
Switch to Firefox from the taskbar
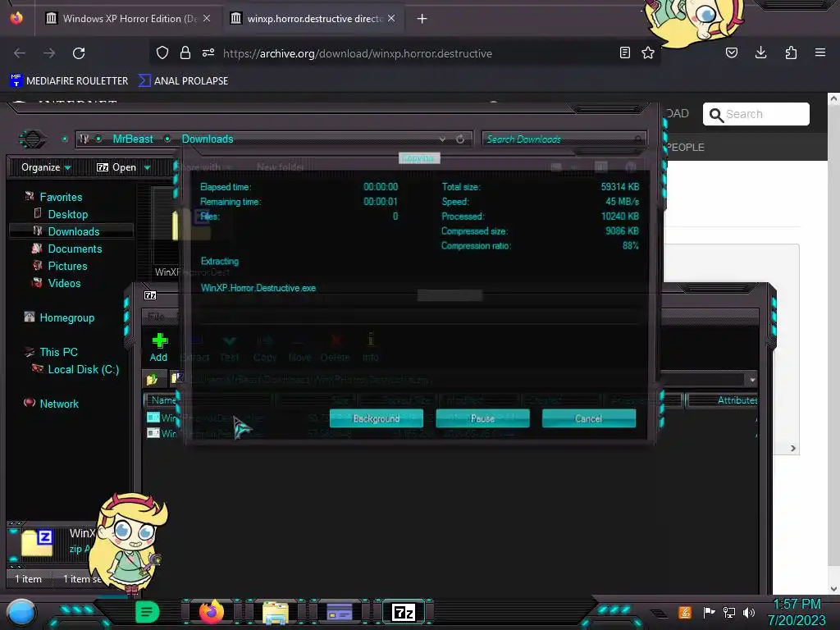click(212, 612)
